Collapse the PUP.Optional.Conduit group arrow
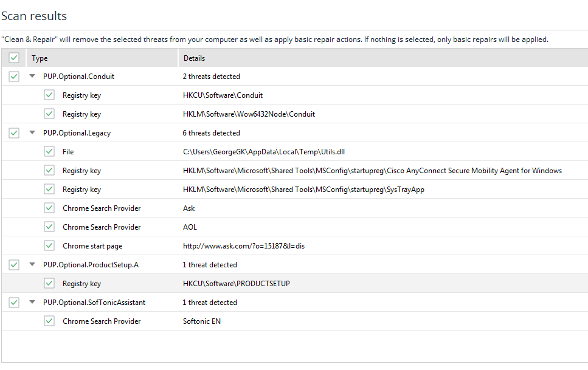Screen dimensions: 588x370 (x=32, y=77)
